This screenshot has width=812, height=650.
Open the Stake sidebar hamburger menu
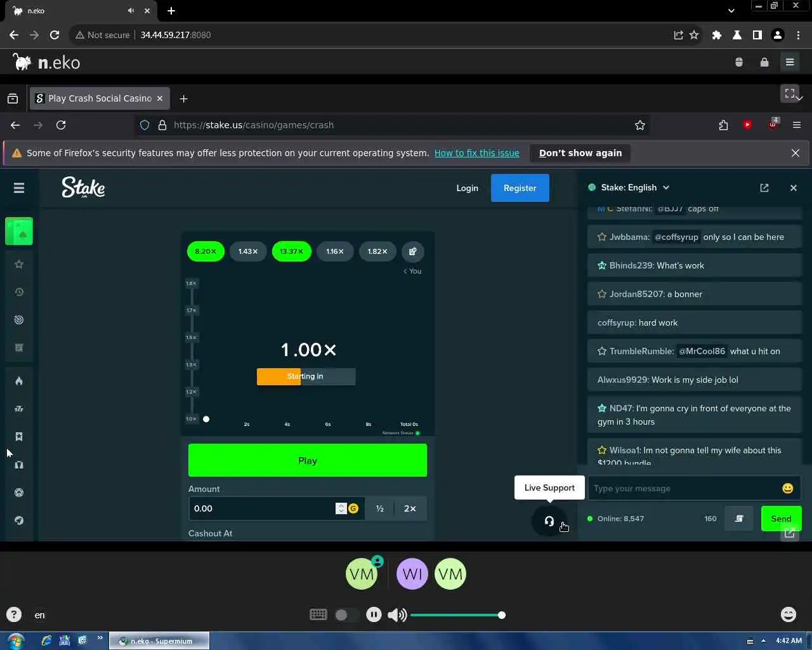click(19, 188)
